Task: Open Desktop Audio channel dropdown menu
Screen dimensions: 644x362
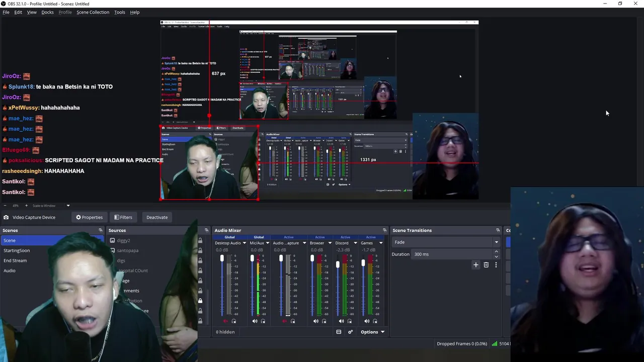Action: (x=244, y=243)
